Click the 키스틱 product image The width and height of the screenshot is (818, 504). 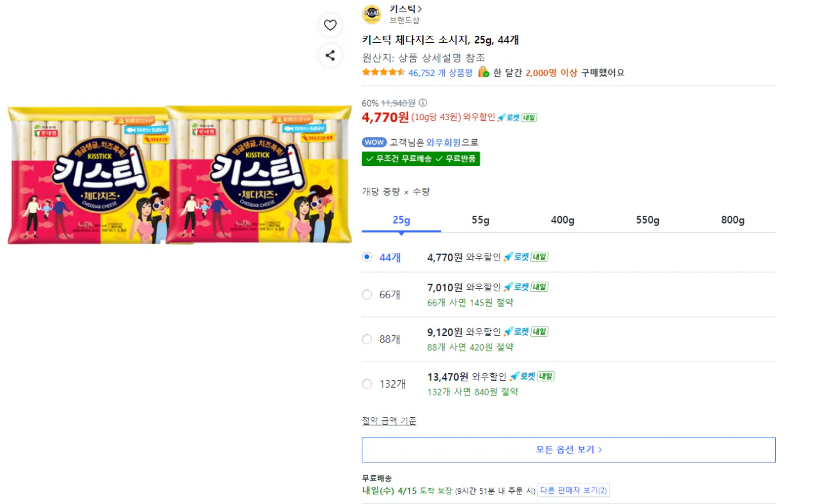pyautogui.click(x=179, y=175)
